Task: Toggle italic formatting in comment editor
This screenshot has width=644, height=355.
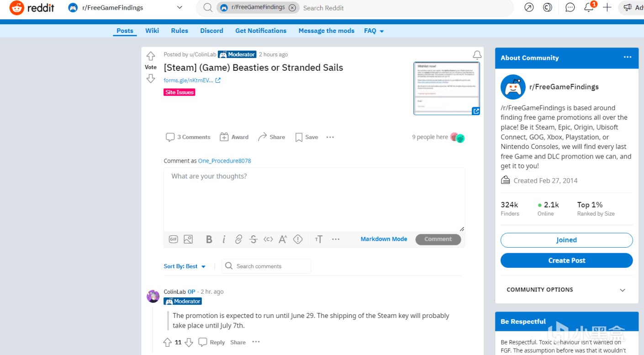Action: (224, 239)
